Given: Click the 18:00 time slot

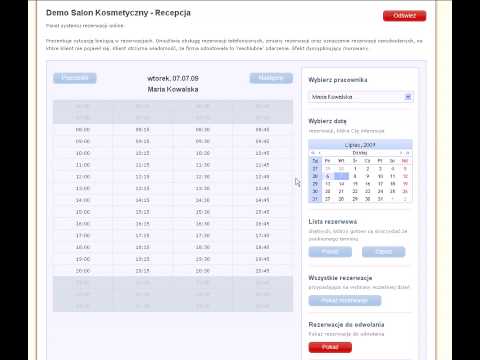Looking at the screenshot, I should point(83,247).
